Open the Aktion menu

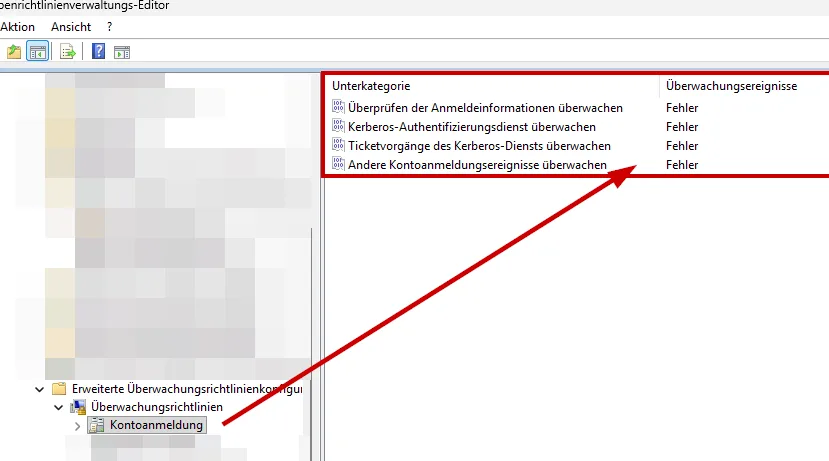click(x=17, y=27)
